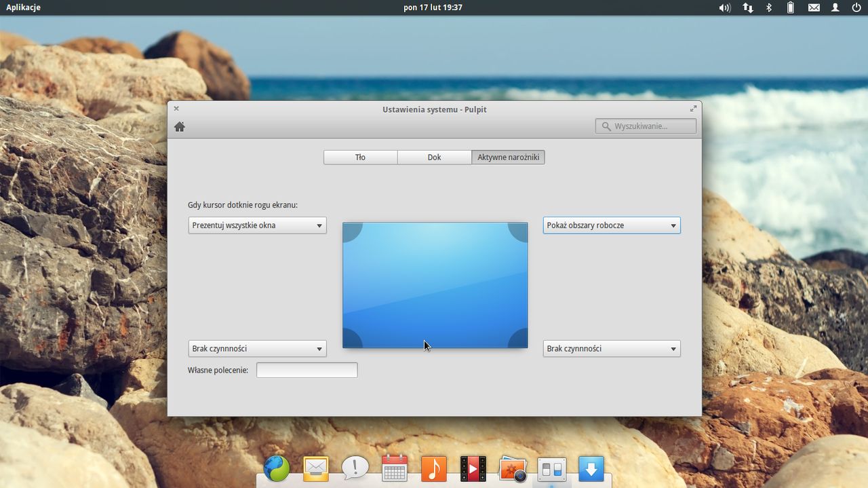Viewport: 868px width, 488px height.
Task: Click the 'Własne polecenie:' label
Action: pyautogui.click(x=218, y=371)
